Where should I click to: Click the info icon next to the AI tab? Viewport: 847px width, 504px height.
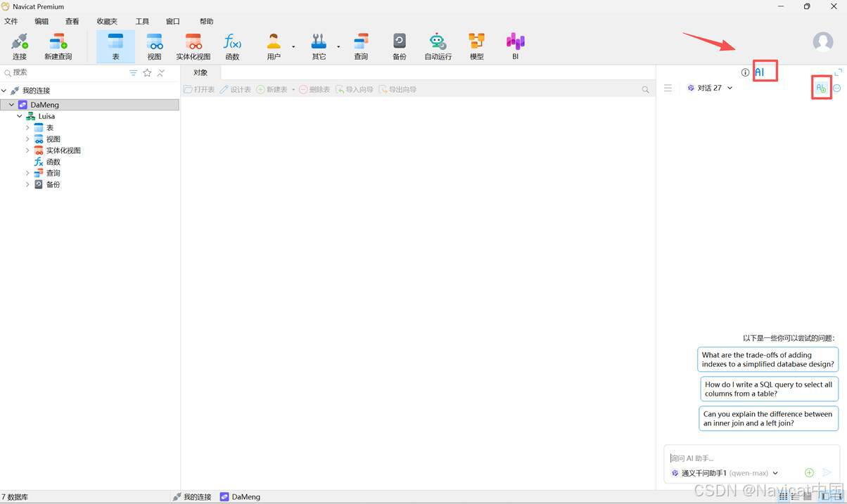click(x=745, y=72)
